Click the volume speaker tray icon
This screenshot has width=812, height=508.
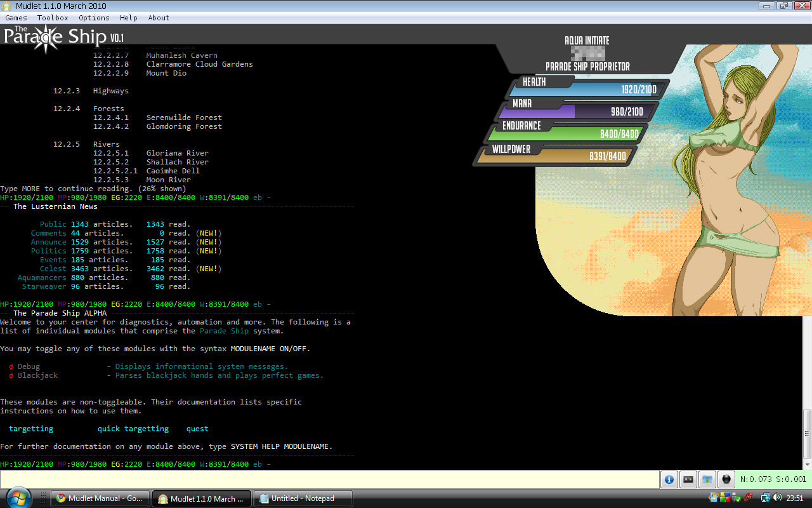coord(777,498)
